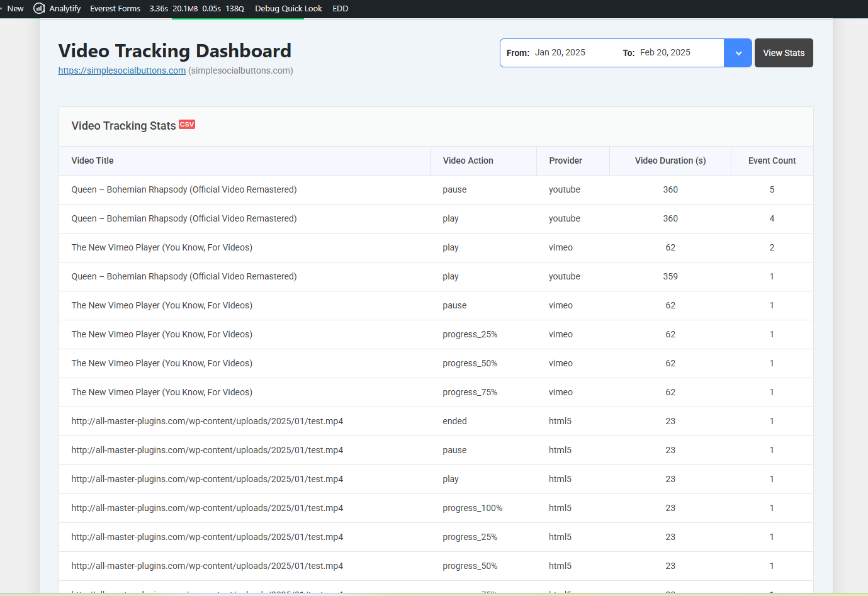The height and width of the screenshot is (596, 868).
Task: Select the html5 'ended' action cell
Action: [x=454, y=421]
